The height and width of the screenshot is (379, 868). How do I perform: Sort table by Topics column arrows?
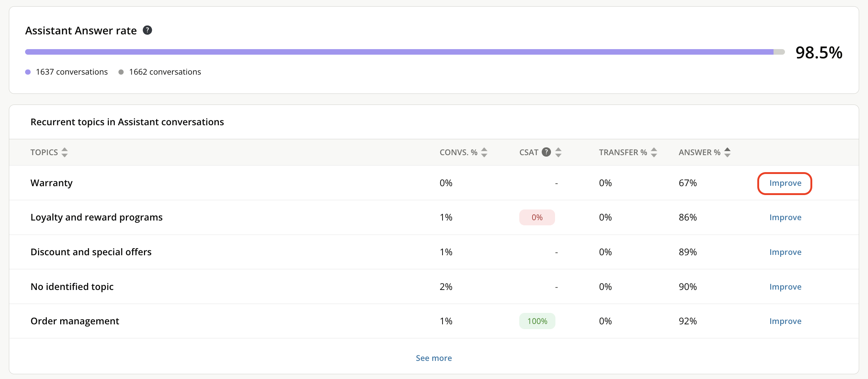(x=65, y=152)
